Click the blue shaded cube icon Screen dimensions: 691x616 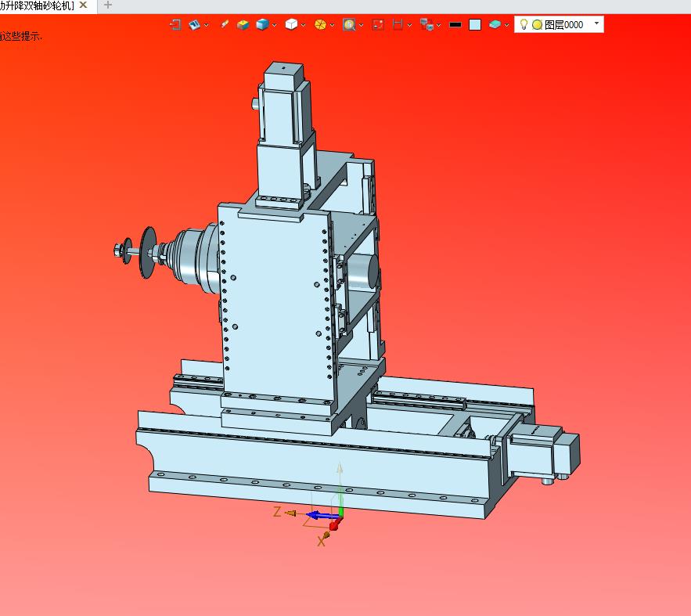pyautogui.click(x=263, y=25)
